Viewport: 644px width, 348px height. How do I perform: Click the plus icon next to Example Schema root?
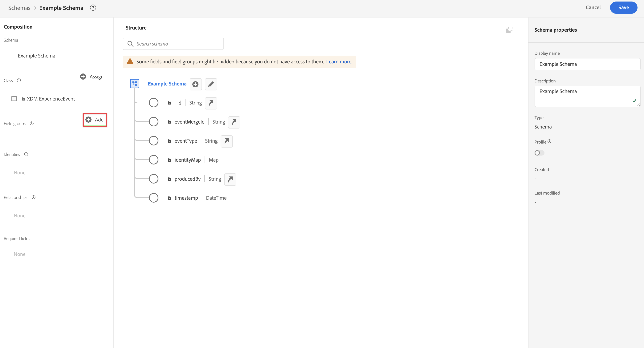pyautogui.click(x=195, y=84)
